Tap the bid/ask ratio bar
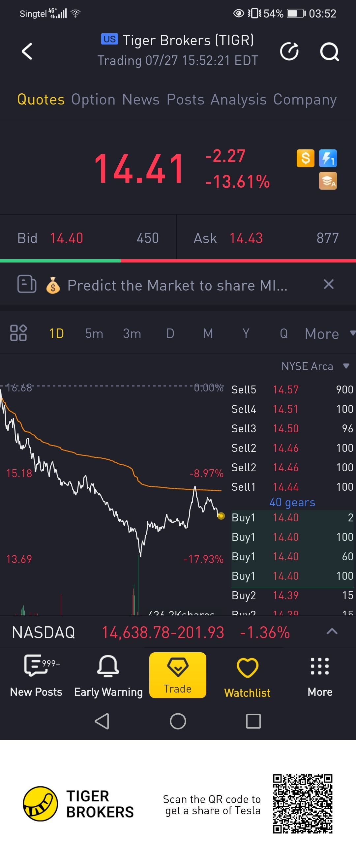This screenshot has height=868, width=356. (x=178, y=261)
